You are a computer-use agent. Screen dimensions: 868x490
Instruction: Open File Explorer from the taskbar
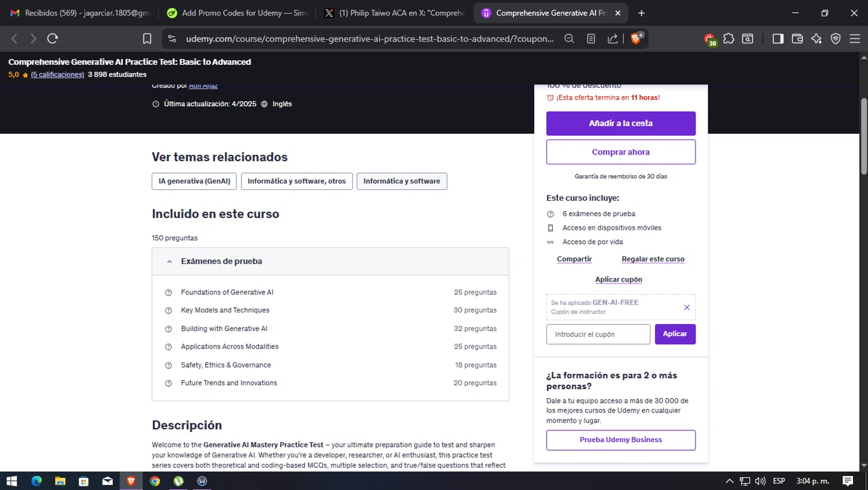click(x=60, y=481)
